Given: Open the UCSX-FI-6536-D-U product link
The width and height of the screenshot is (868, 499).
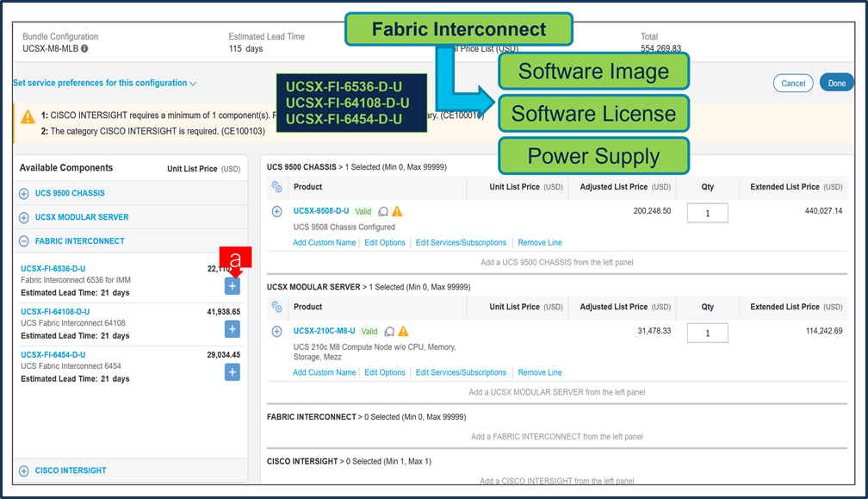Looking at the screenshot, I should point(53,269).
